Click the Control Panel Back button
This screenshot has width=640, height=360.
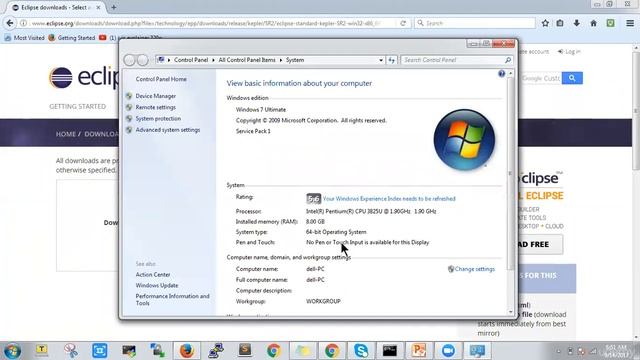129,60
